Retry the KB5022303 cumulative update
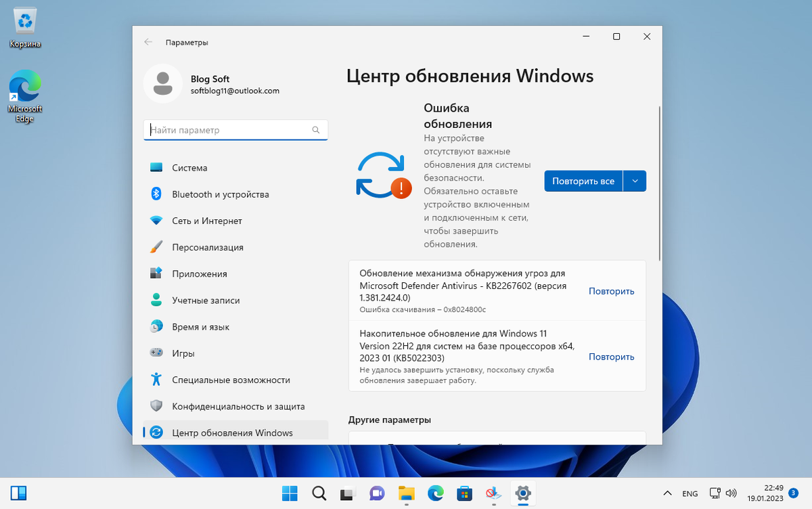The width and height of the screenshot is (812, 509). [611, 357]
